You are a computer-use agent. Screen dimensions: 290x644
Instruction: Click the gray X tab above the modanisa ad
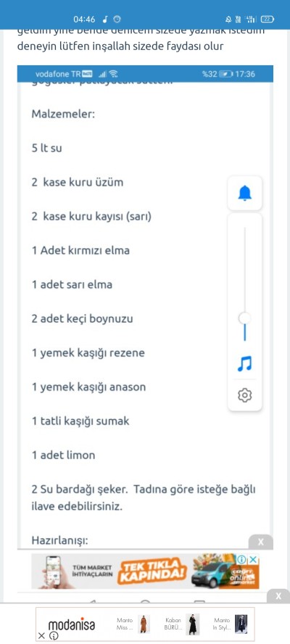tap(278, 596)
